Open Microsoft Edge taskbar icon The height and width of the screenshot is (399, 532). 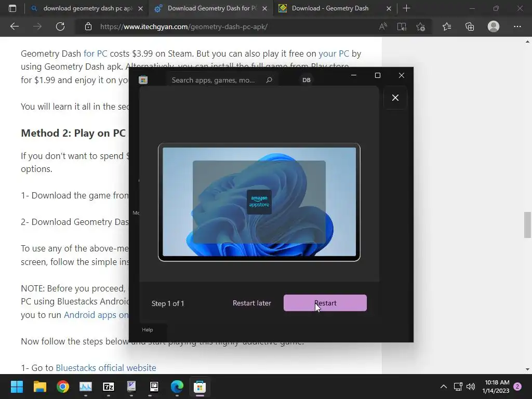click(x=177, y=387)
